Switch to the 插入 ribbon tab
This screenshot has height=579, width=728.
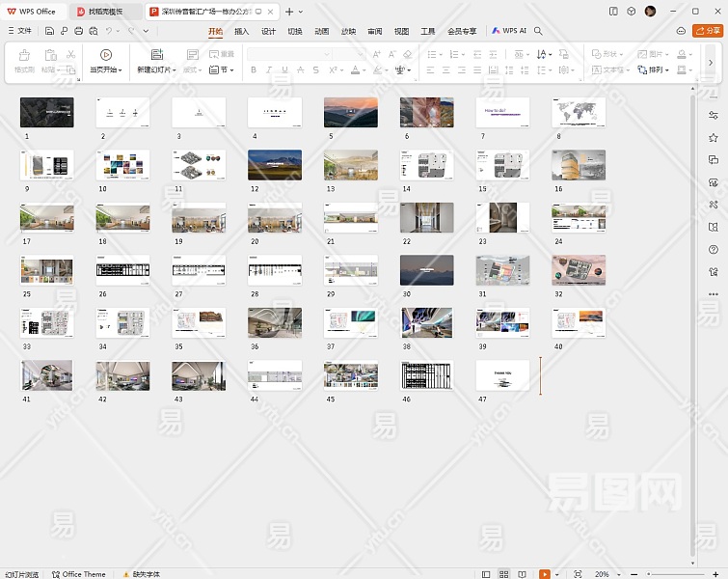click(x=241, y=31)
